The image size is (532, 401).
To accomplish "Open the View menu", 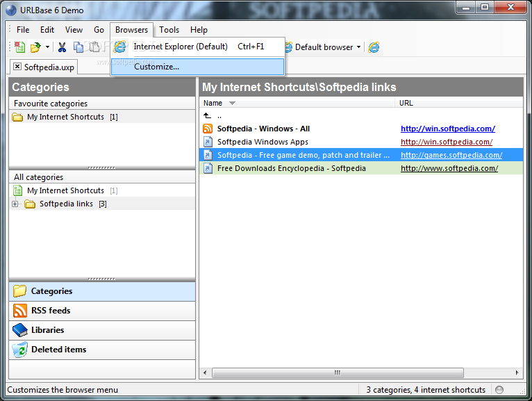I will coord(74,30).
